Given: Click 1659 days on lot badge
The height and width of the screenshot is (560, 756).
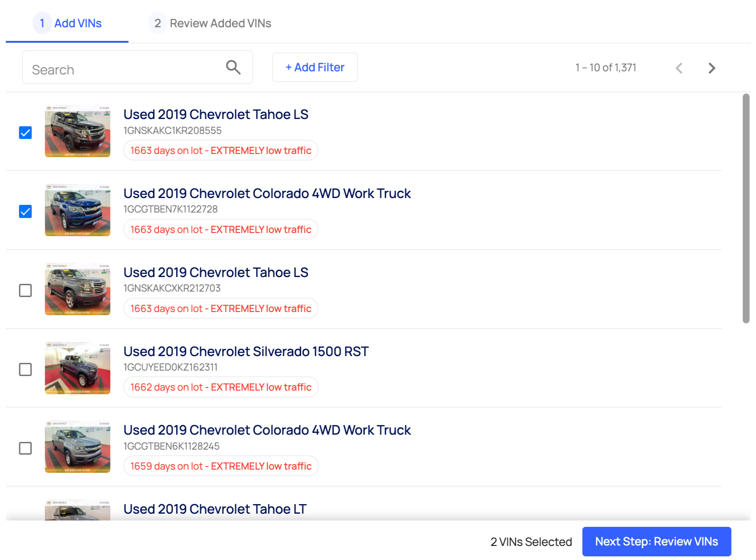Looking at the screenshot, I should click(221, 466).
